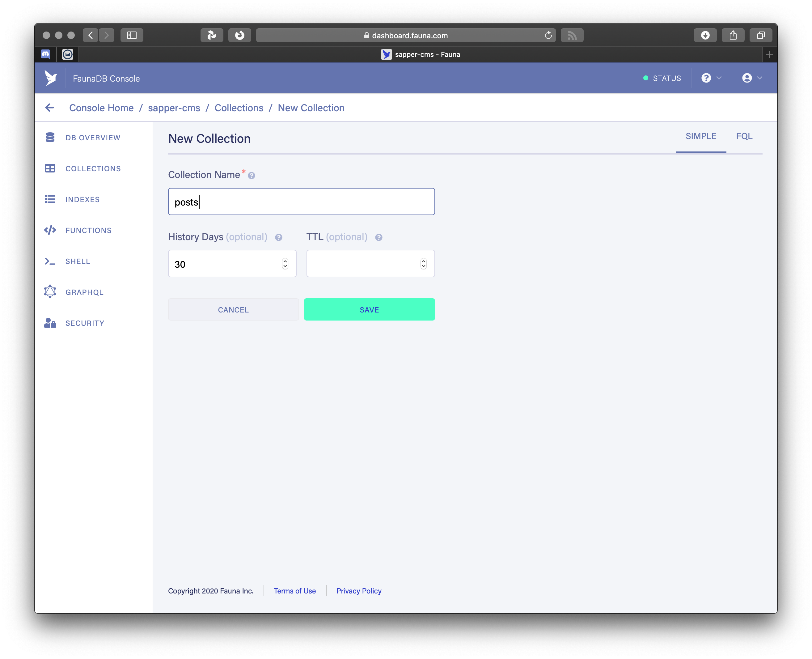The width and height of the screenshot is (812, 659).
Task: Click the Safari share button
Action: (733, 35)
